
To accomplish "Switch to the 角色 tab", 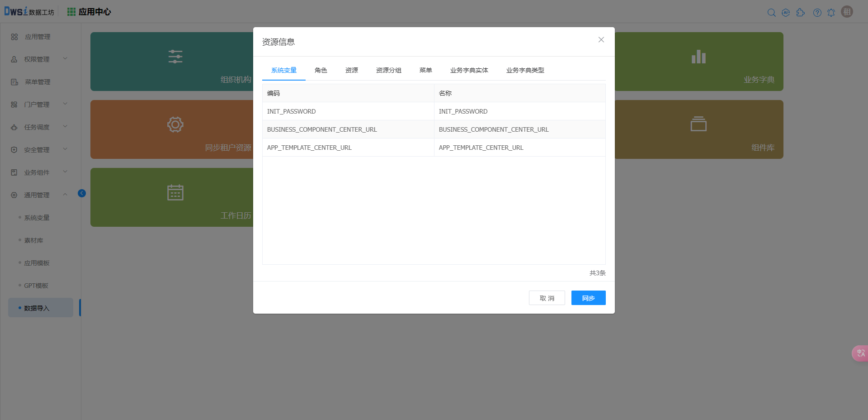I will click(321, 70).
